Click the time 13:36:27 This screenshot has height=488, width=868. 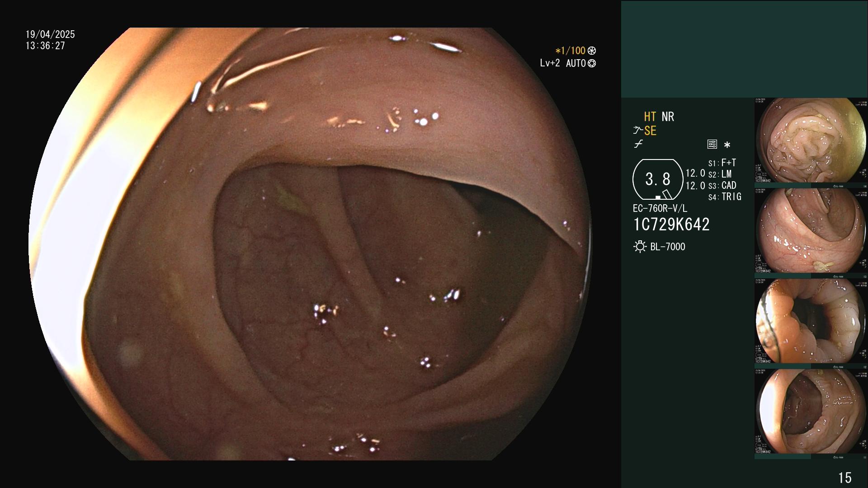45,46
